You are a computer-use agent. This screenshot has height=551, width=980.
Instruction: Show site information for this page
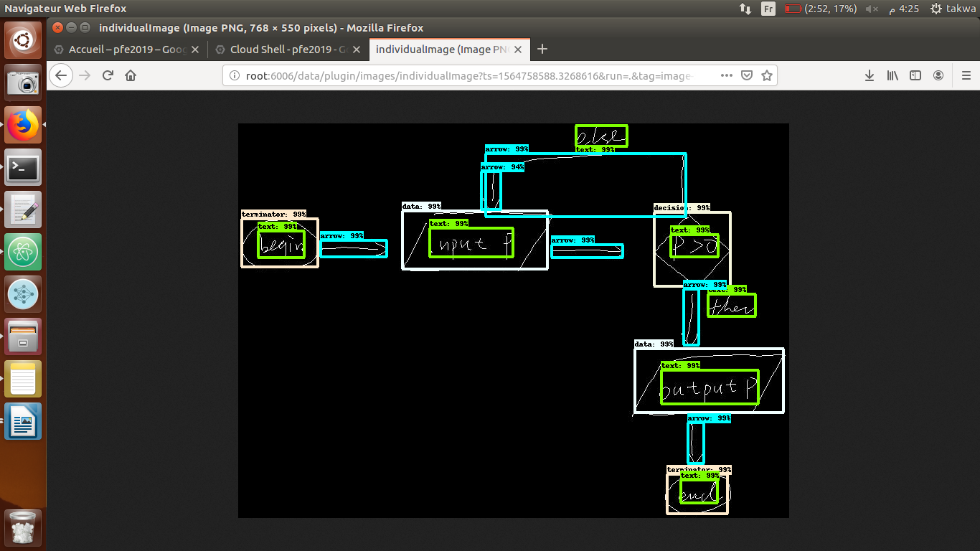click(233, 75)
